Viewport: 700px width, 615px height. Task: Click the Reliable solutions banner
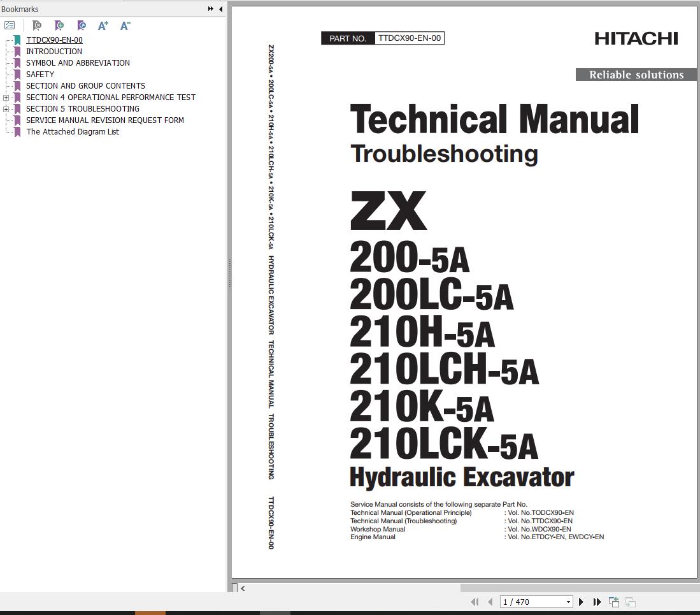636,75
